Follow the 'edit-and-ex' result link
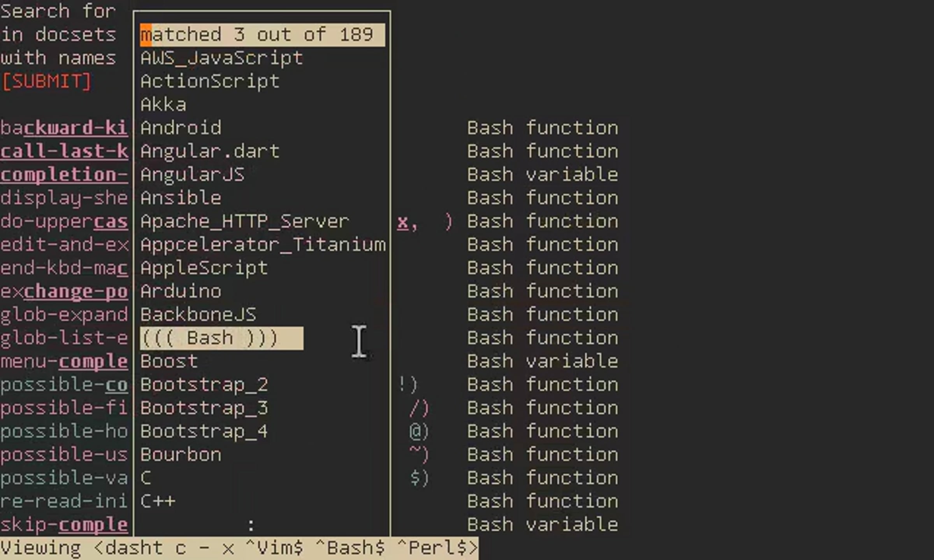Viewport: 934px width, 560px height. 64,245
